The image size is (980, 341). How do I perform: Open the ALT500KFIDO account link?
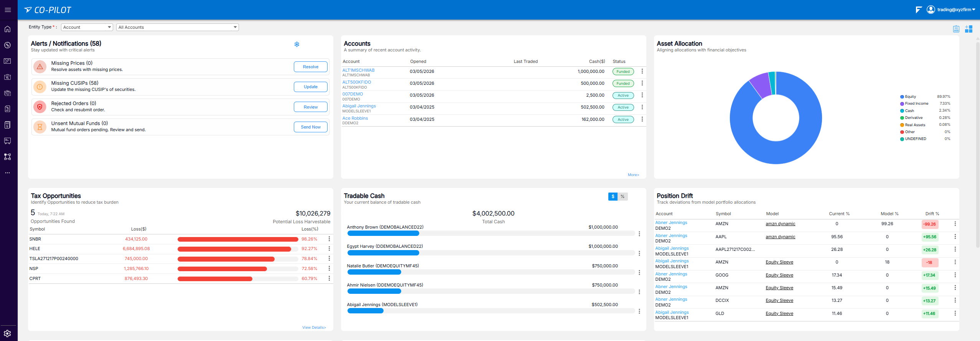(356, 82)
